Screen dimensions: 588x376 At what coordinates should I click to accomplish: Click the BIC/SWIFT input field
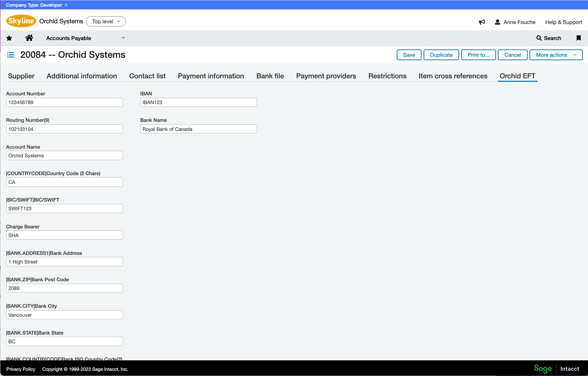(x=64, y=209)
